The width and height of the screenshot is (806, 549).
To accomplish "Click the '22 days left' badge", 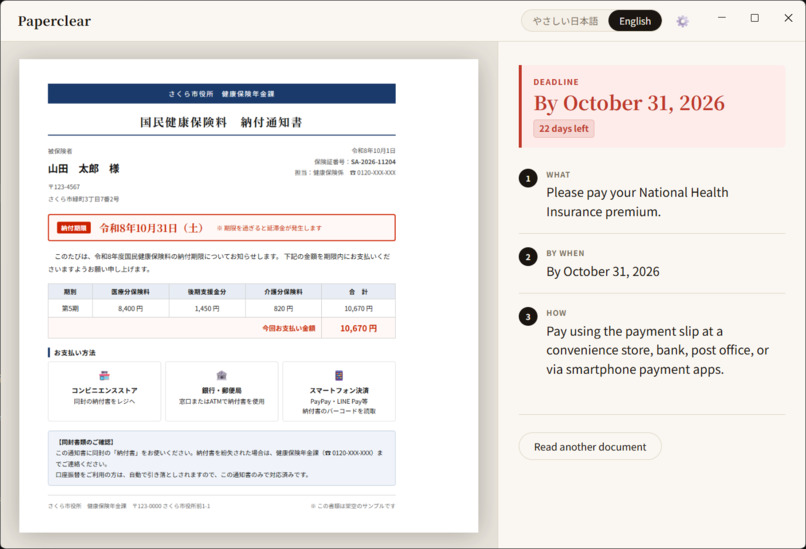I will 563,129.
